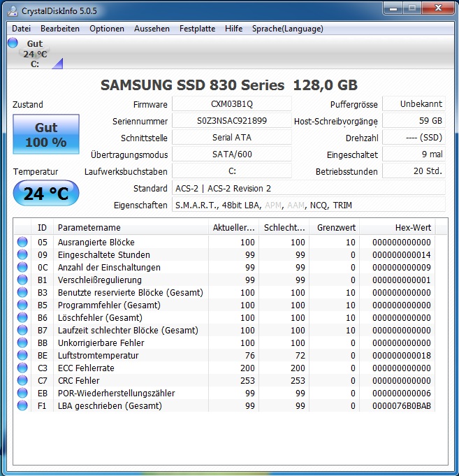
Task: Click the current value 253 in CRC Fehler row
Action: [x=247, y=381]
